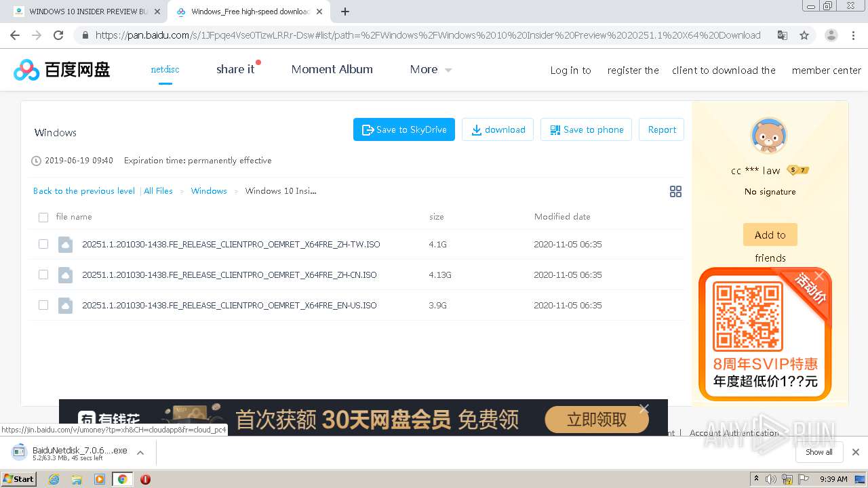Check the ZH-TW ISO file checkbox
Image resolution: width=868 pixels, height=488 pixels.
pyautogui.click(x=43, y=244)
